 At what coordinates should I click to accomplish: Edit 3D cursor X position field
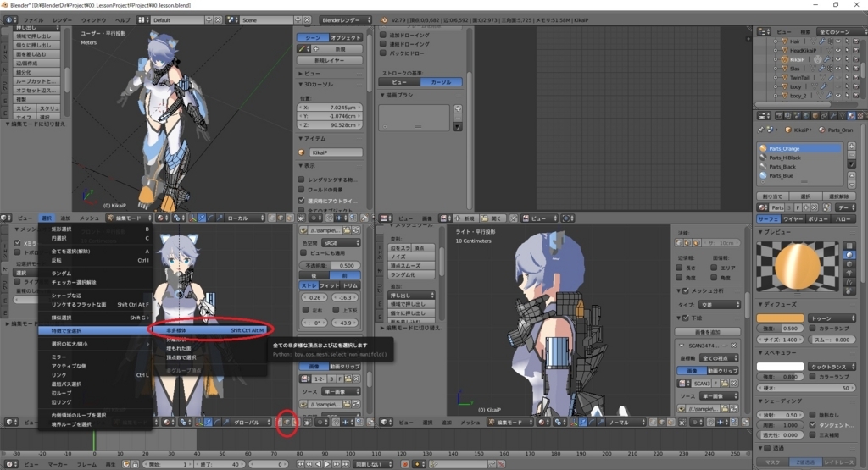331,108
